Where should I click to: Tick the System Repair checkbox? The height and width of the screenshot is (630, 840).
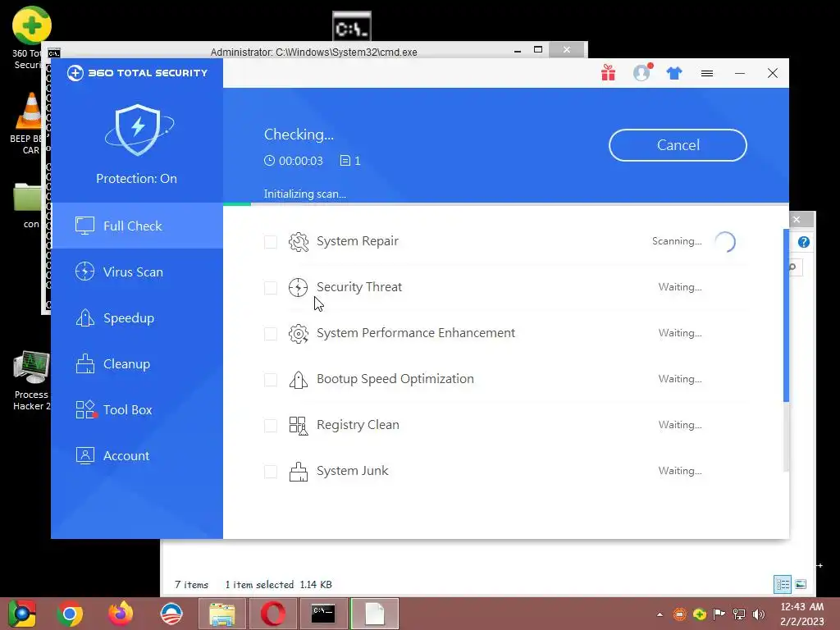point(271,242)
